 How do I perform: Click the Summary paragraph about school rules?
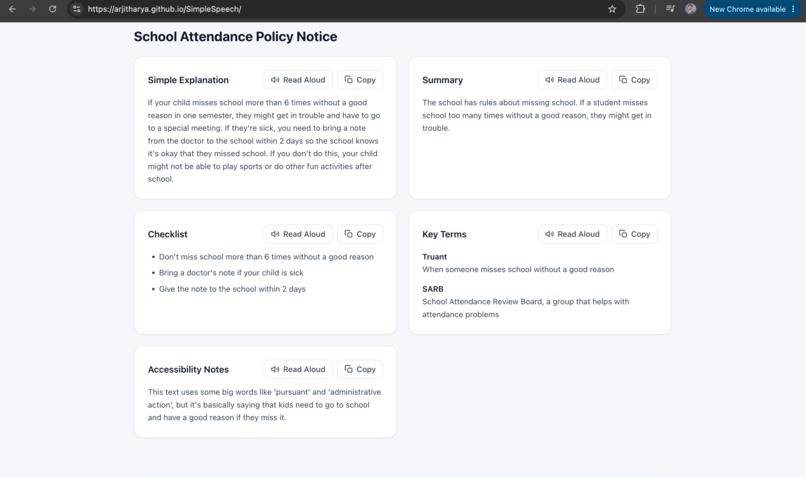click(x=537, y=115)
